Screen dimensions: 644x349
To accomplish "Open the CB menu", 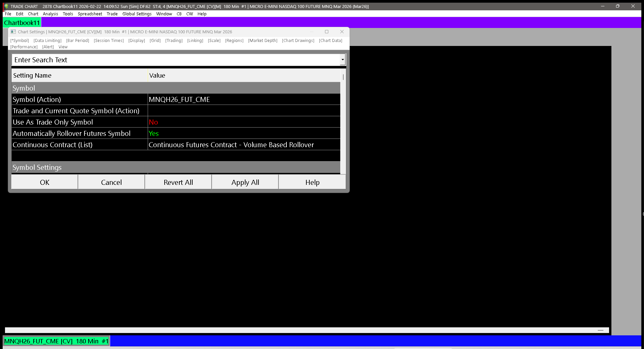I will click(179, 14).
